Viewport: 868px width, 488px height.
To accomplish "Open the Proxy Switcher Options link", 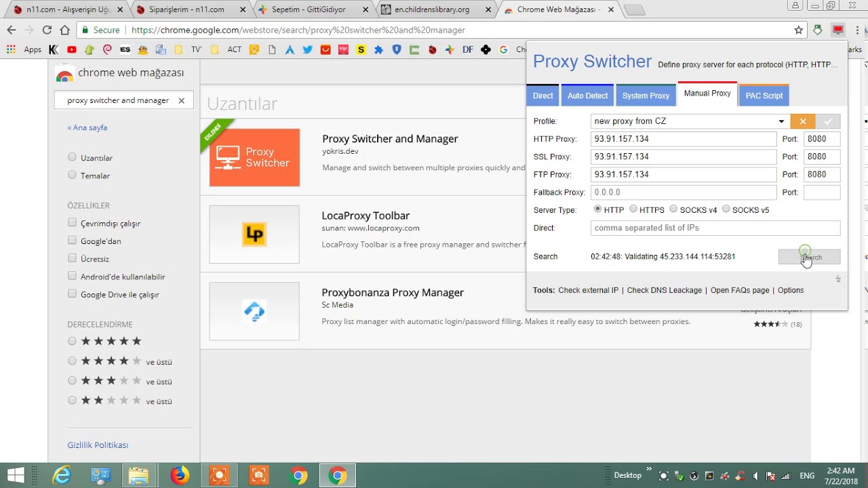I will (791, 290).
